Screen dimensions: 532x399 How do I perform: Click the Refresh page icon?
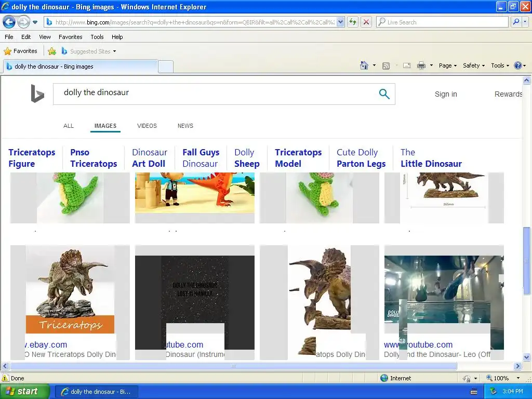[x=353, y=22]
